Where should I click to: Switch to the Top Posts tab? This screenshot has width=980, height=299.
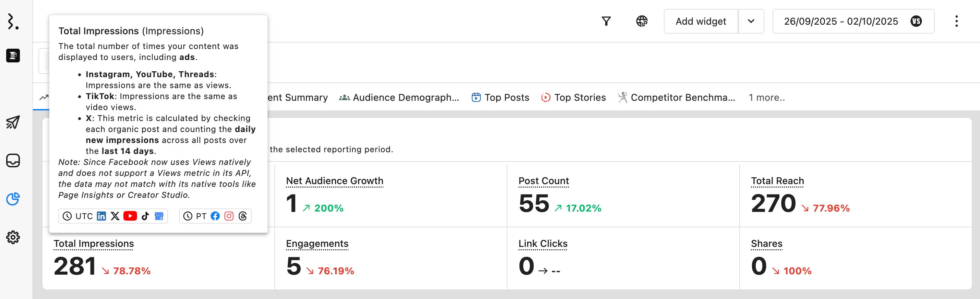[500, 98]
